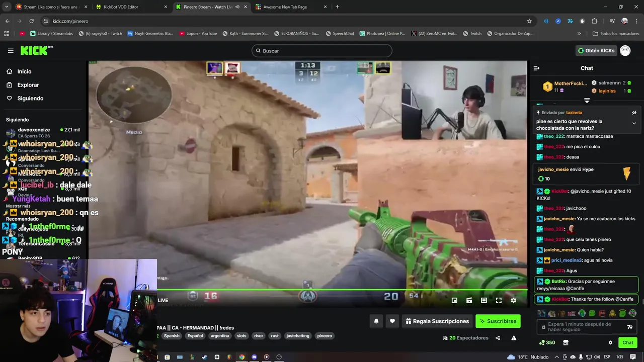644x362 pixels.
Task: Open the Twitch bookmark
Action: click(471, 34)
